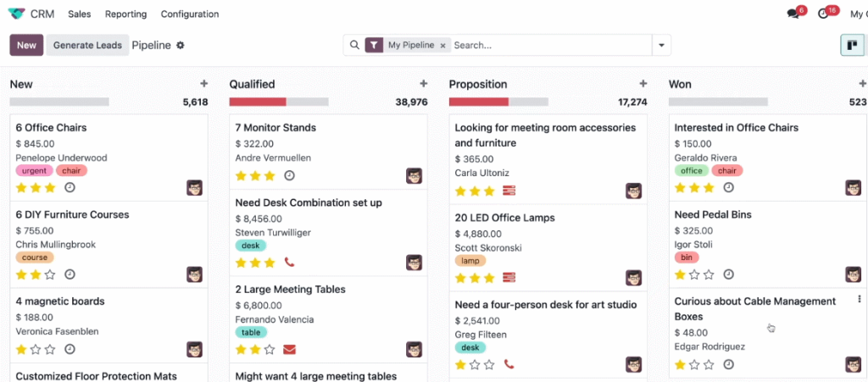The width and height of the screenshot is (868, 382).
Task: Switch to the Kanban view button
Action: [852, 46]
